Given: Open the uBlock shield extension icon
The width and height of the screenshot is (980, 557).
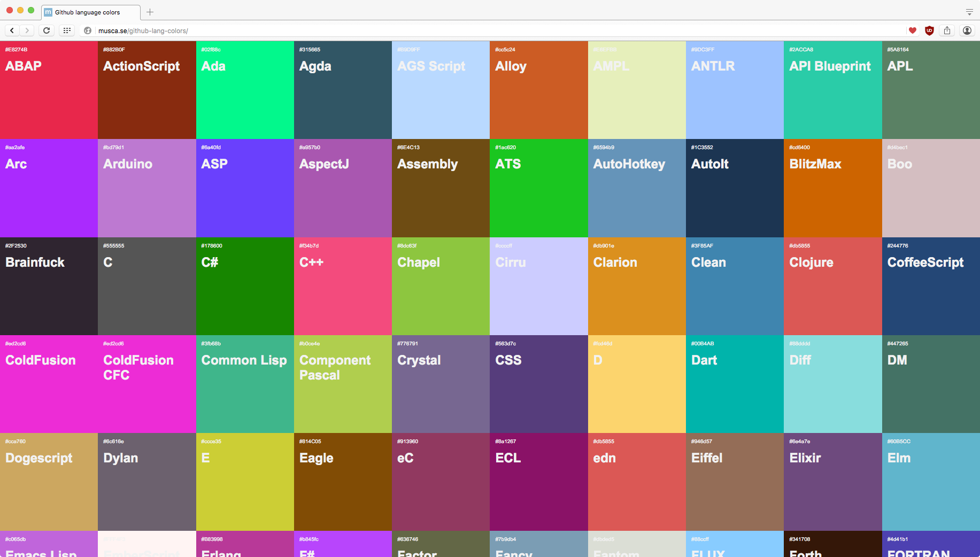Looking at the screenshot, I should 930,30.
